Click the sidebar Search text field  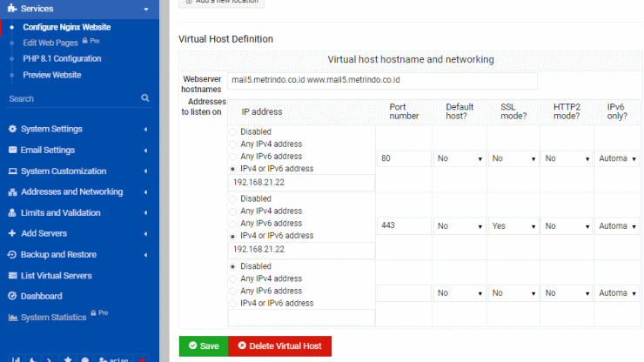(74, 98)
